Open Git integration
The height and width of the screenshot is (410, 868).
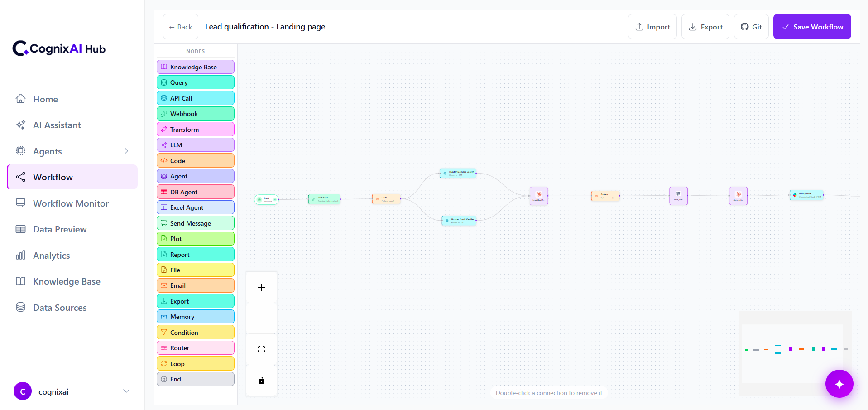[751, 27]
